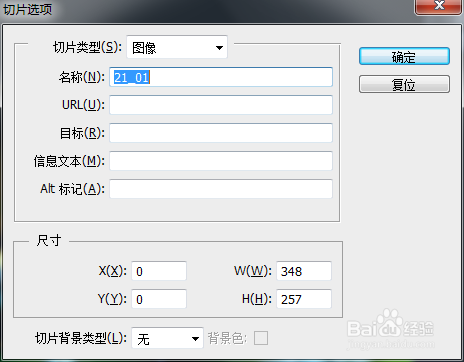The width and height of the screenshot is (464, 362).
Task: Click the Y coordinate field
Action: point(159,299)
